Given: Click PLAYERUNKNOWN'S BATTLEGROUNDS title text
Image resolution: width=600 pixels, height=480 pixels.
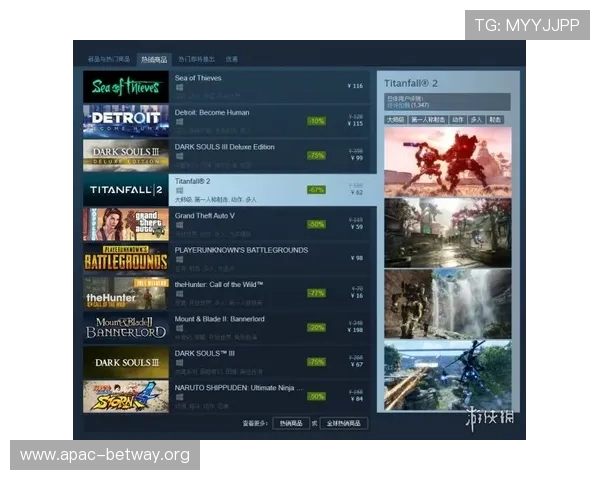Looking at the screenshot, I should pyautogui.click(x=241, y=250).
